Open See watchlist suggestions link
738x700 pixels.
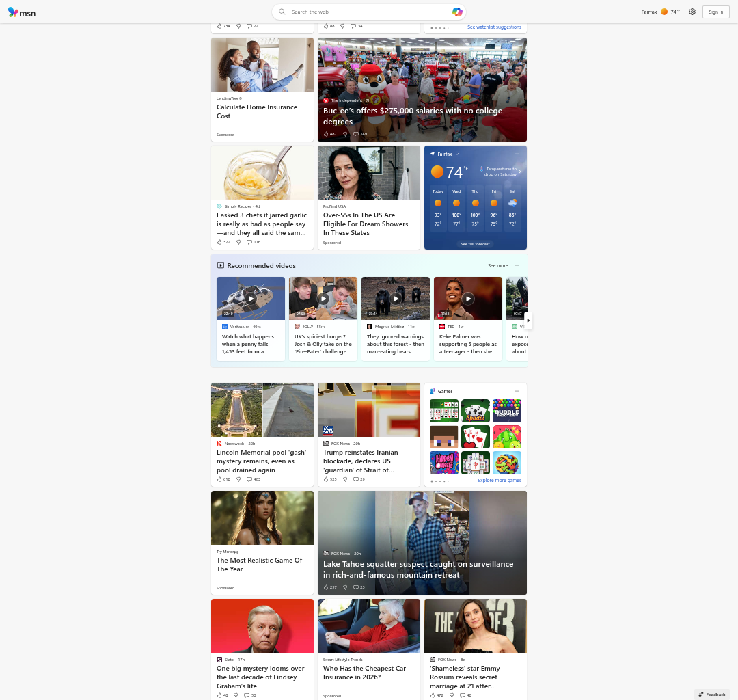(x=494, y=27)
